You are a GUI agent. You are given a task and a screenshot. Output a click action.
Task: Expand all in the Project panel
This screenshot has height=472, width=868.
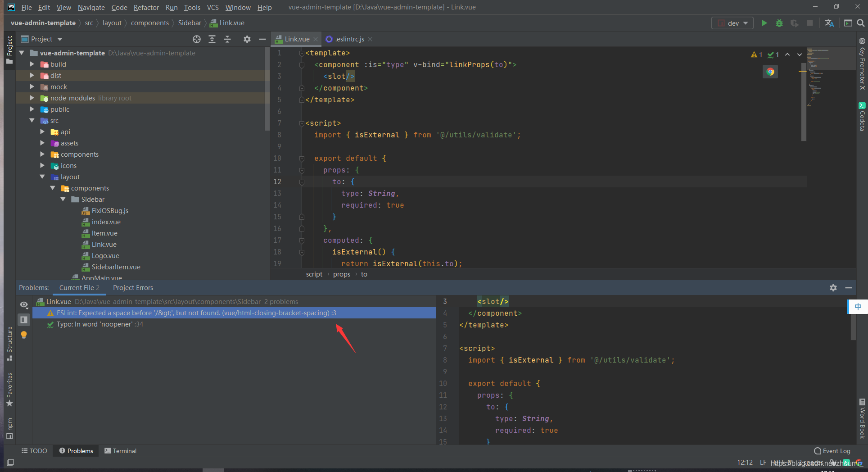click(x=212, y=39)
